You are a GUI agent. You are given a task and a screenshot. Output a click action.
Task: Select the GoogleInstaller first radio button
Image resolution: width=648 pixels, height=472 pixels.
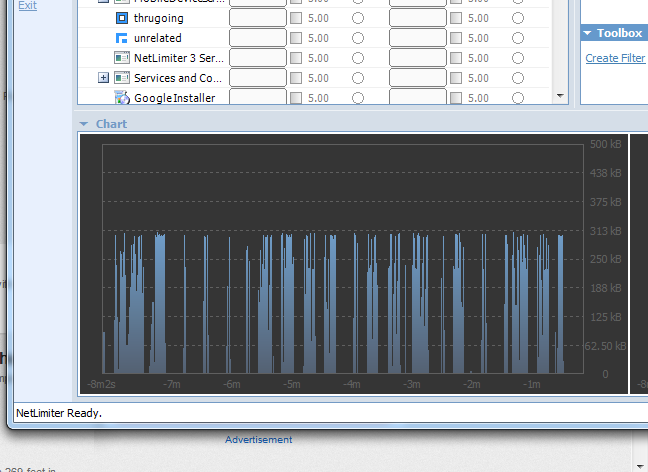358,98
